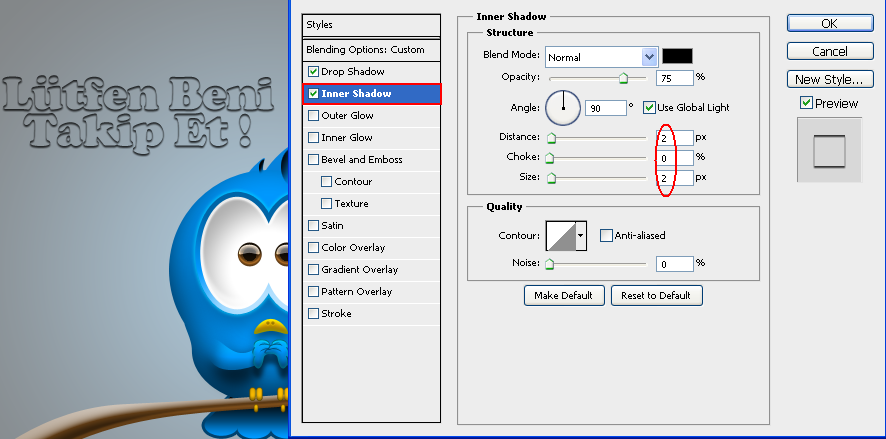Focus the Opacity percentage field
Image resolution: width=886 pixels, height=439 pixels.
pos(675,78)
